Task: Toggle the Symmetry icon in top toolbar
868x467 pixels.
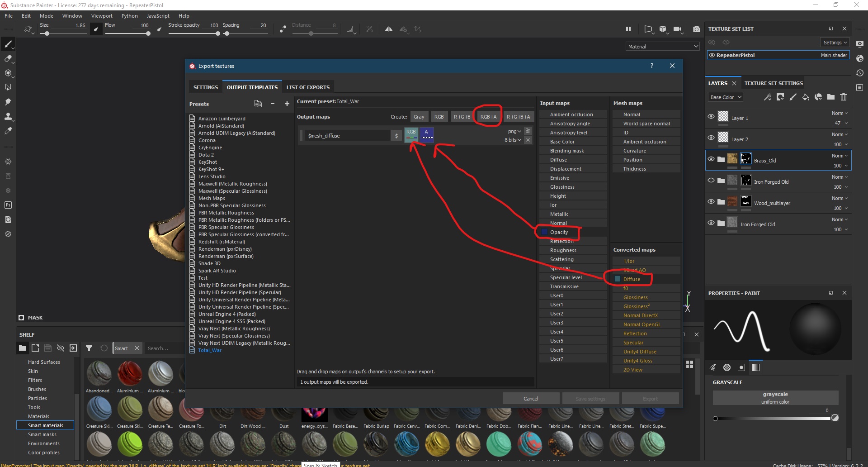Action: pyautogui.click(x=389, y=29)
